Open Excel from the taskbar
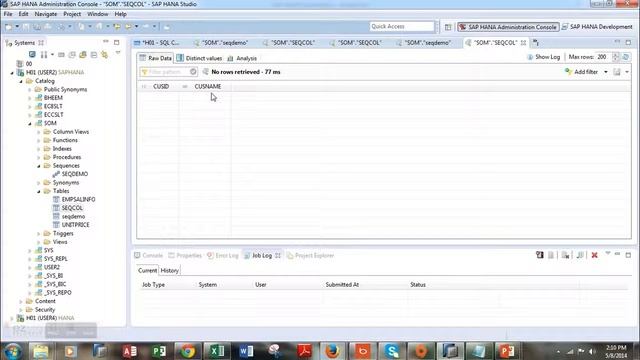This screenshot has width=640, height=360. point(217,351)
